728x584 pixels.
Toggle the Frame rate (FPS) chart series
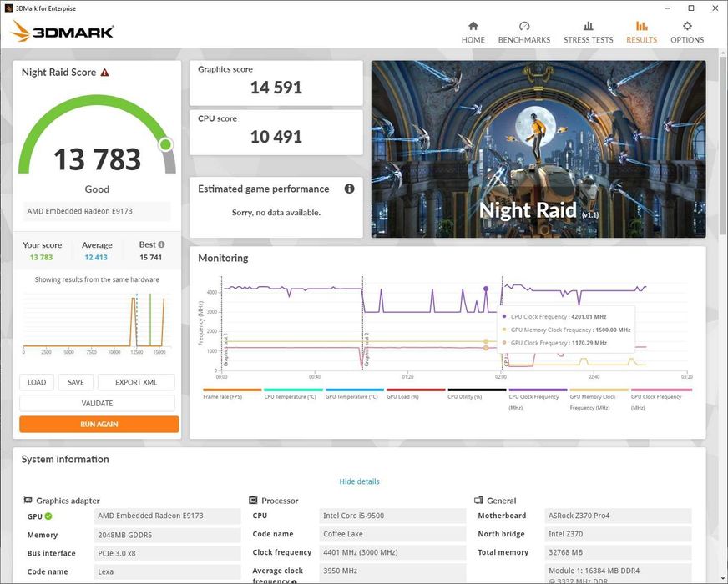point(232,393)
